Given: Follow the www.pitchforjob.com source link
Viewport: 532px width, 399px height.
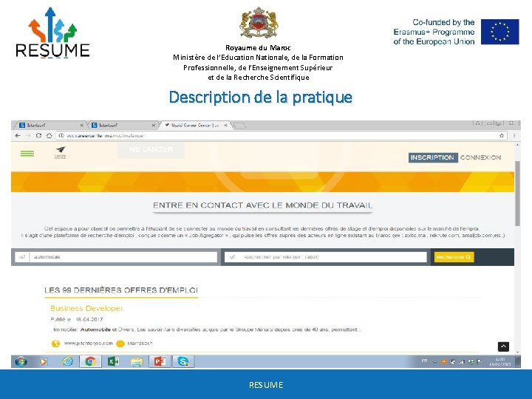Looking at the screenshot, I should click(x=88, y=344).
